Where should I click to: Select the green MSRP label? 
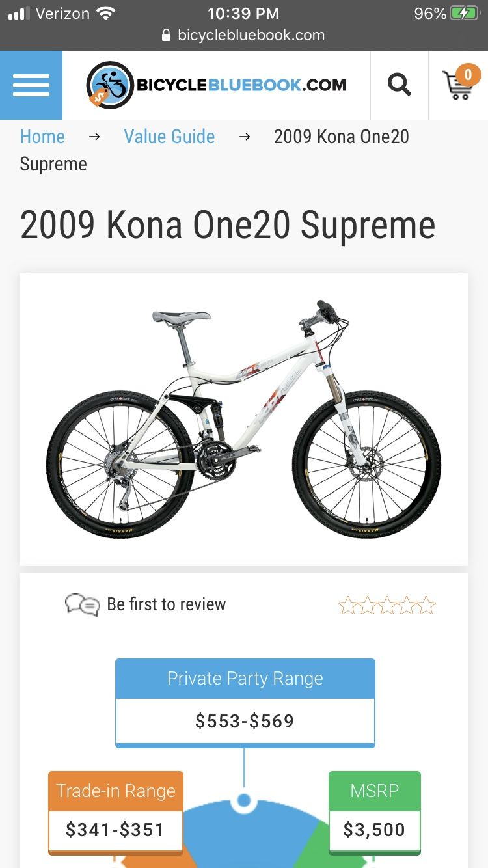[374, 791]
